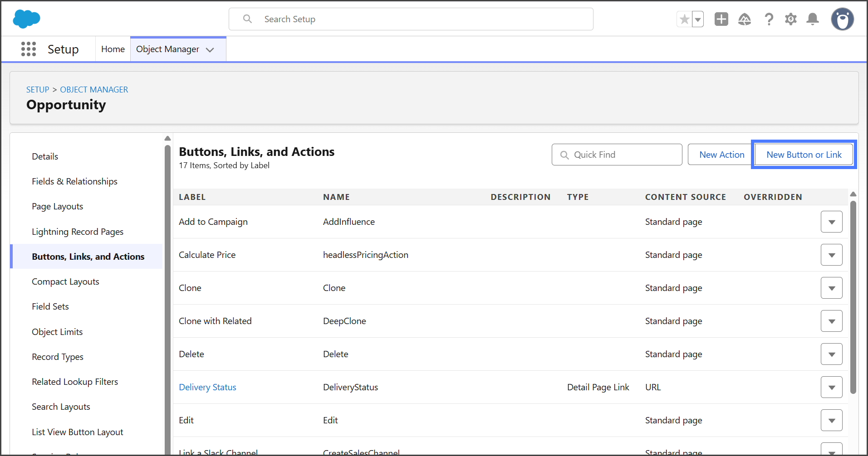The image size is (868, 456).
Task: Expand the favorites list dropdown arrow
Action: (698, 19)
